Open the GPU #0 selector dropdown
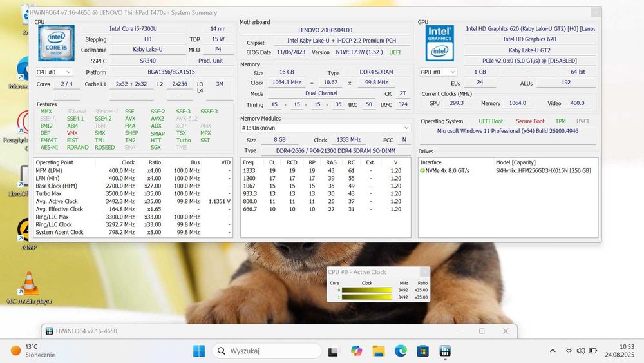The image size is (644, 363). pos(438,72)
